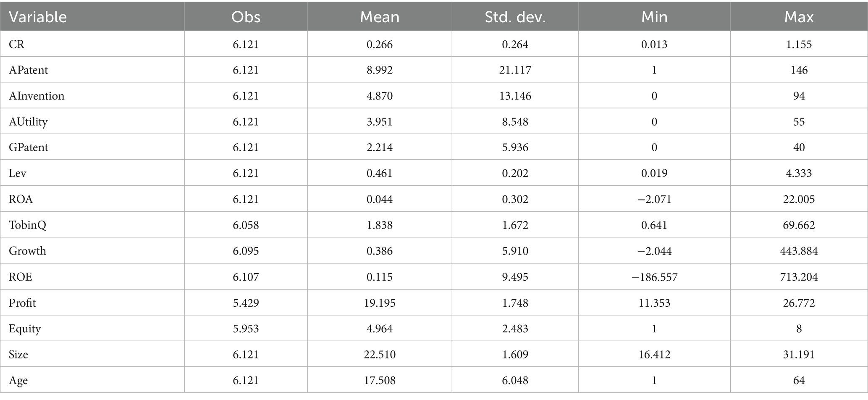Select the Std. dev. column header

[515, 17]
